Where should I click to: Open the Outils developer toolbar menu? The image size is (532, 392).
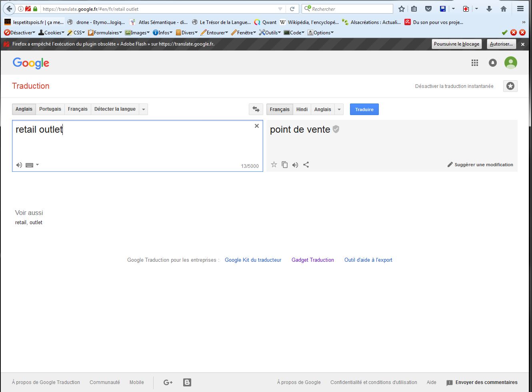point(270,33)
